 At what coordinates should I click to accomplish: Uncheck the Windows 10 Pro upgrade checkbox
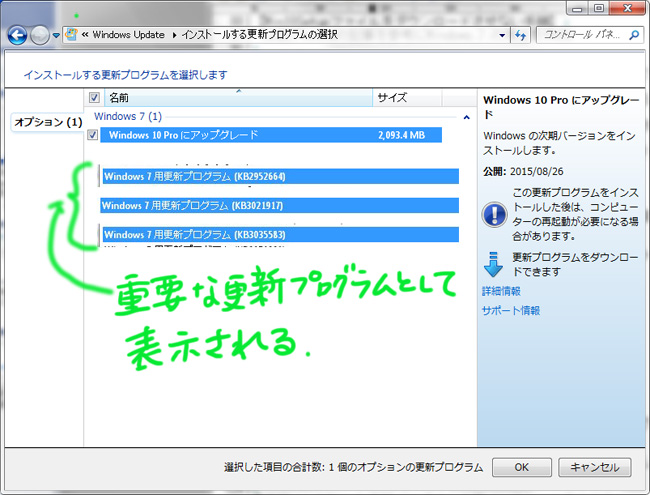(x=93, y=135)
